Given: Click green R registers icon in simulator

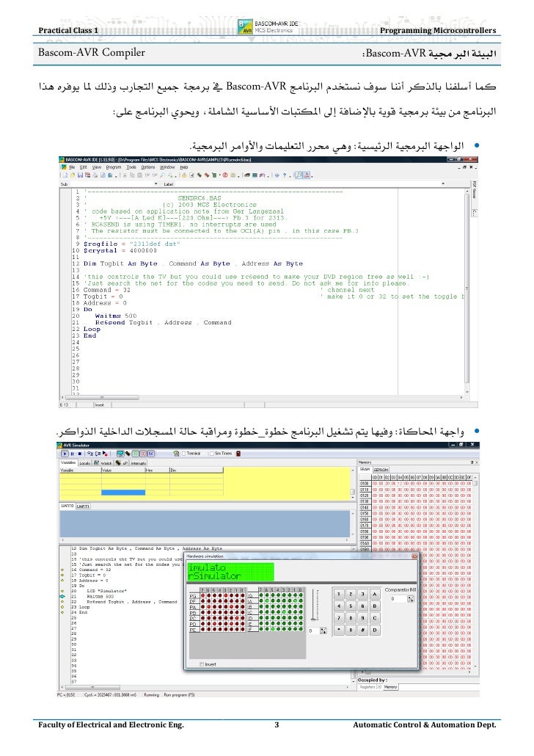Looking at the screenshot, I should [x=136, y=454].
